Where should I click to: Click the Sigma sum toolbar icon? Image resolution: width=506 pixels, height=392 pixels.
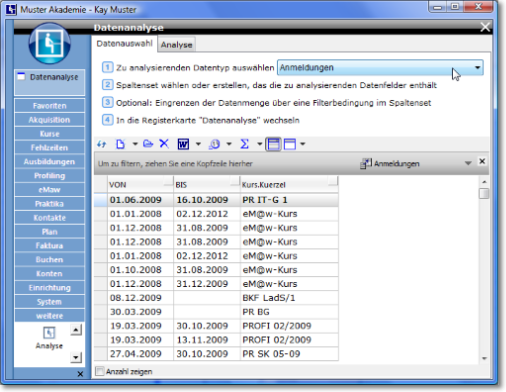coord(245,144)
